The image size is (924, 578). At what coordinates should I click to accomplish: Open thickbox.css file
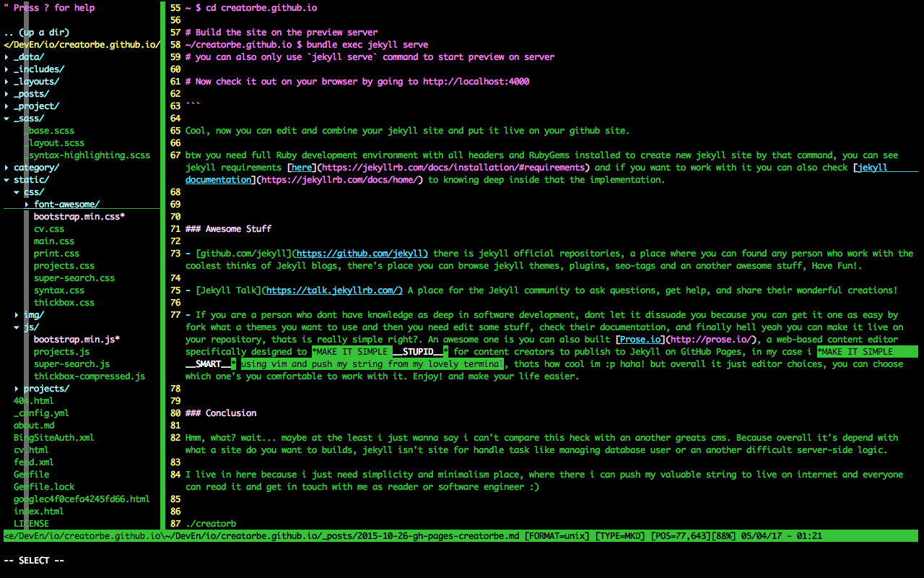tap(64, 303)
